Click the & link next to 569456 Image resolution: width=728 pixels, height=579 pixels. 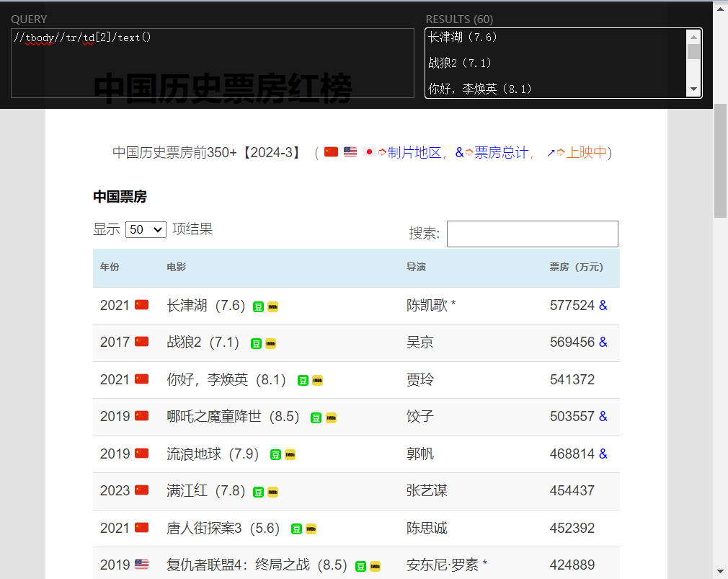point(603,342)
